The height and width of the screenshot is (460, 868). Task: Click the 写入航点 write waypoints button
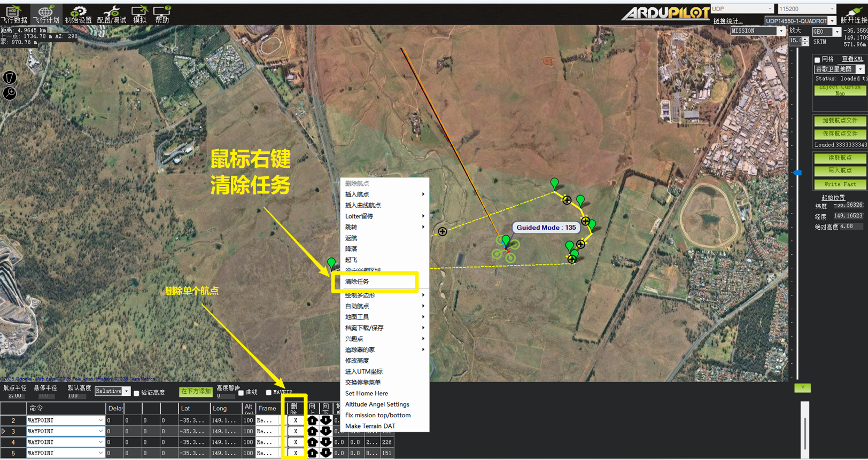point(839,171)
